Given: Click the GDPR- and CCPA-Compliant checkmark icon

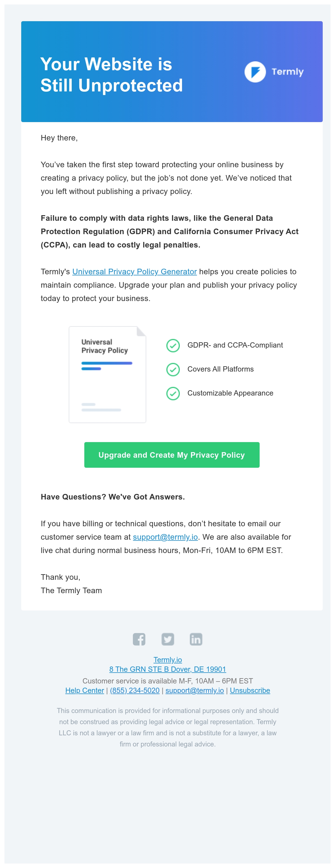Looking at the screenshot, I should coord(173,345).
